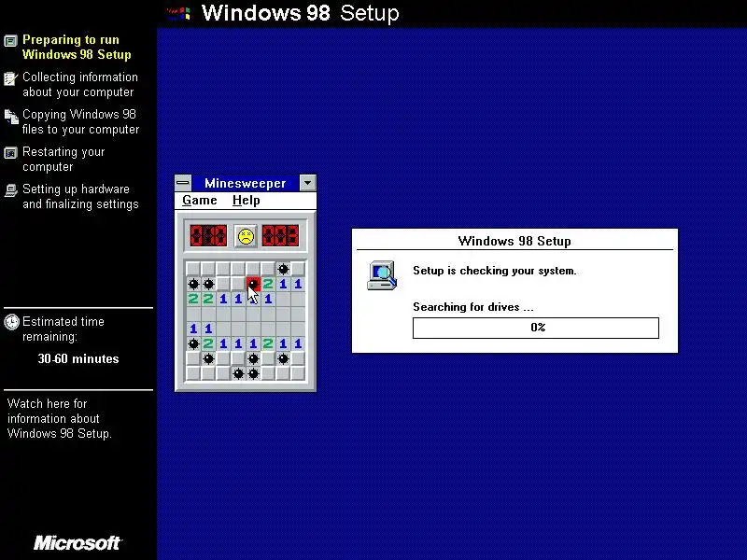
Task: Click the icon beside Preparing to run Windows 98 Setup
Action: tap(10, 41)
